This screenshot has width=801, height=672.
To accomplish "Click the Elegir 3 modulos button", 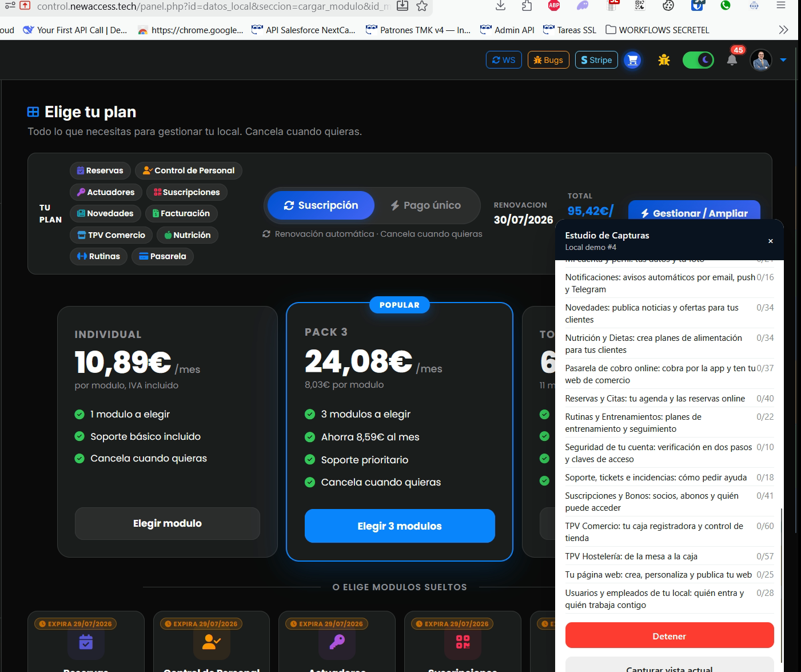I will coord(400,526).
